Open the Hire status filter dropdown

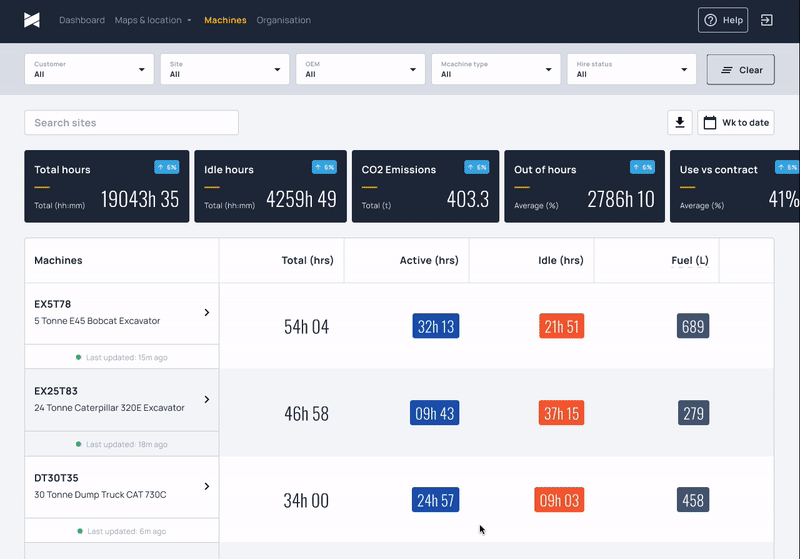[632, 69]
